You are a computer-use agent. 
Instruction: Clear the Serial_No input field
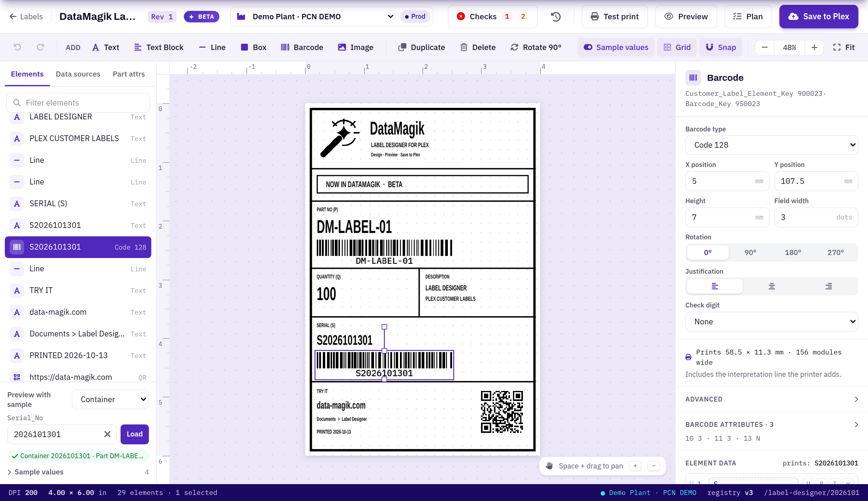pyautogui.click(x=107, y=434)
